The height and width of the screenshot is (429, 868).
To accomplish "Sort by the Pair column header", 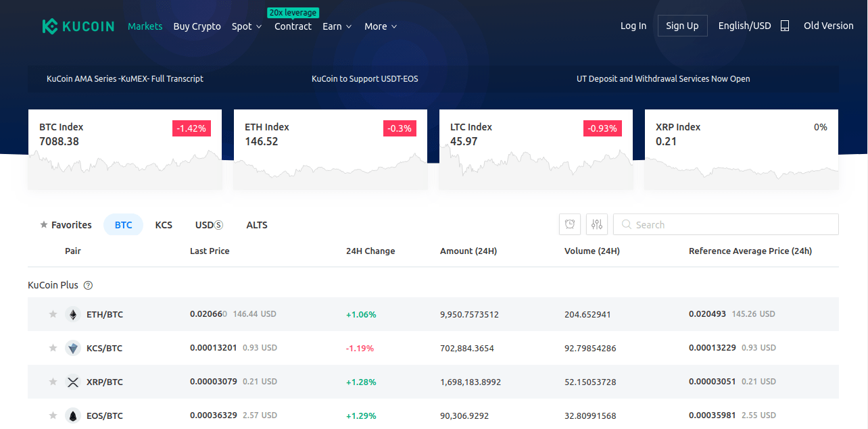I will click(x=73, y=251).
